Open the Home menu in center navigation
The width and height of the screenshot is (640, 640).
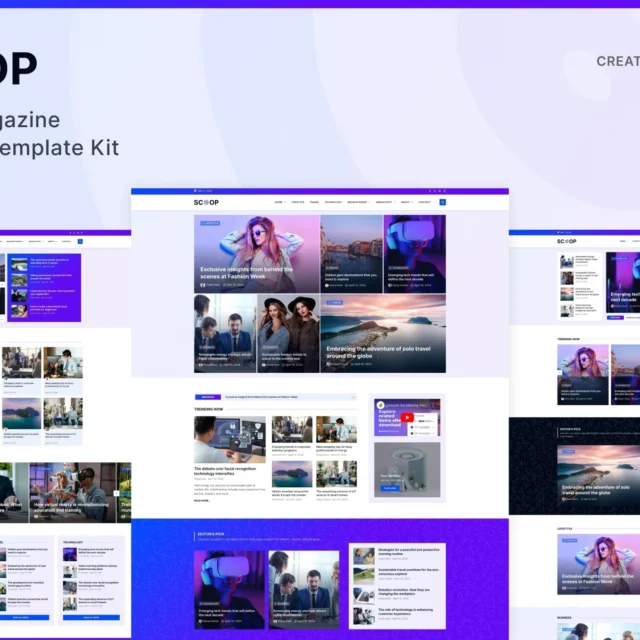point(280,202)
